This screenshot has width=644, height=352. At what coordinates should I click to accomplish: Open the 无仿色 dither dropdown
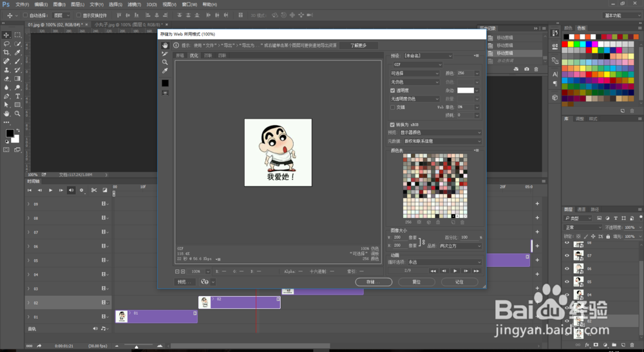(x=414, y=83)
